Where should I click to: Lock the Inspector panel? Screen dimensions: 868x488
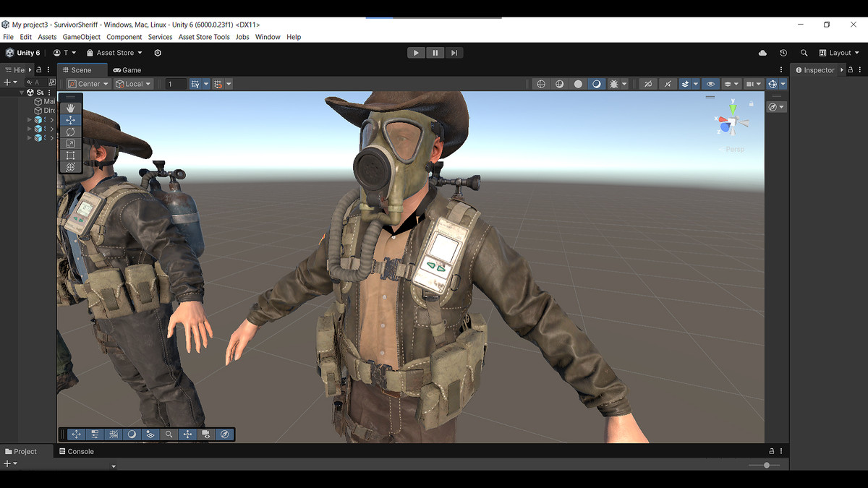851,70
